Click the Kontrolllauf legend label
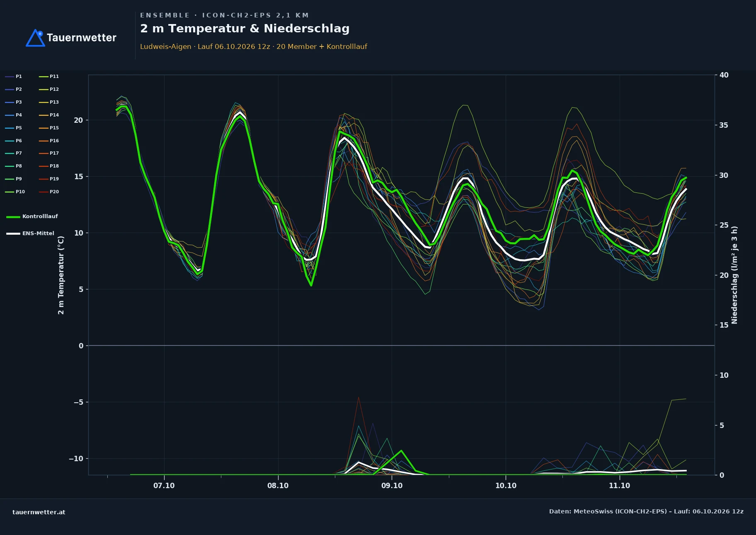Screen dimensions: 756x535 (40, 216)
